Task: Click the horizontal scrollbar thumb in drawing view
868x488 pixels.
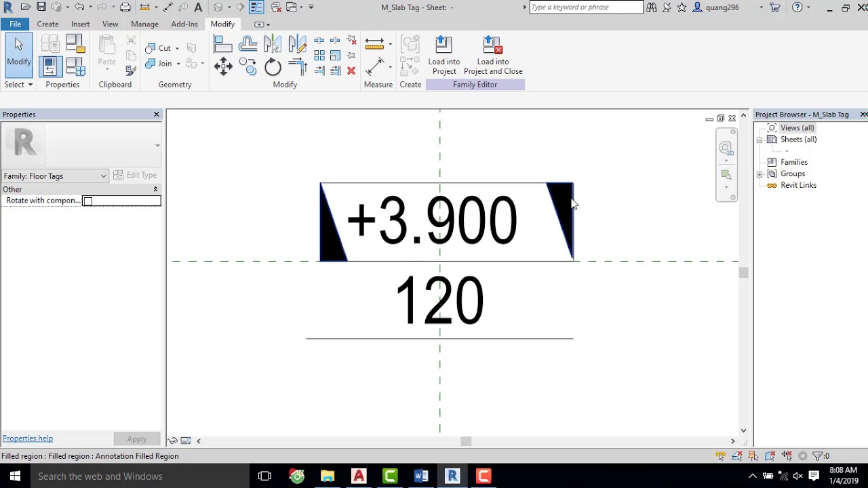Action: pyautogui.click(x=466, y=441)
